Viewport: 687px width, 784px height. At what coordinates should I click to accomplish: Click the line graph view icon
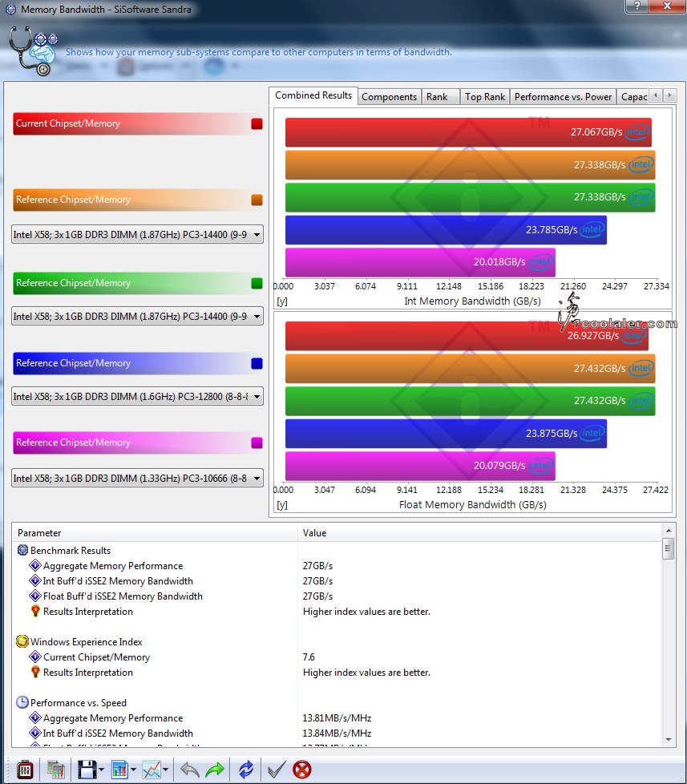pos(152,770)
